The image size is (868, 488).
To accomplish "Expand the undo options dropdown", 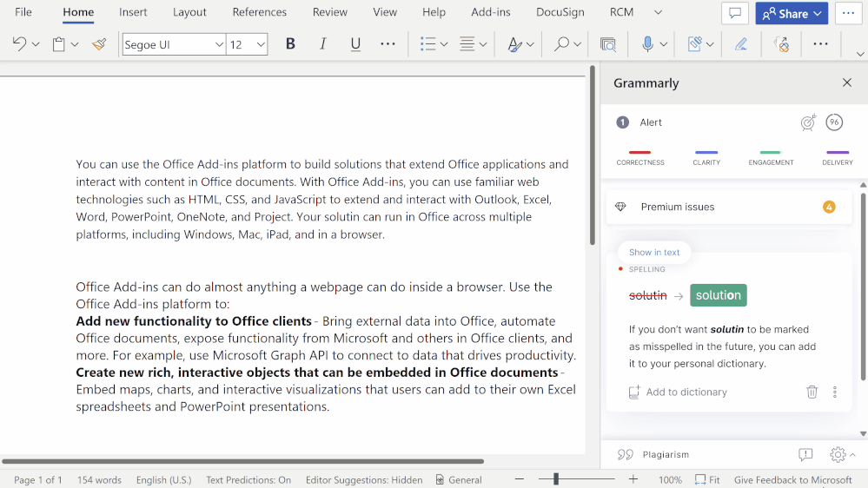I will [x=36, y=44].
